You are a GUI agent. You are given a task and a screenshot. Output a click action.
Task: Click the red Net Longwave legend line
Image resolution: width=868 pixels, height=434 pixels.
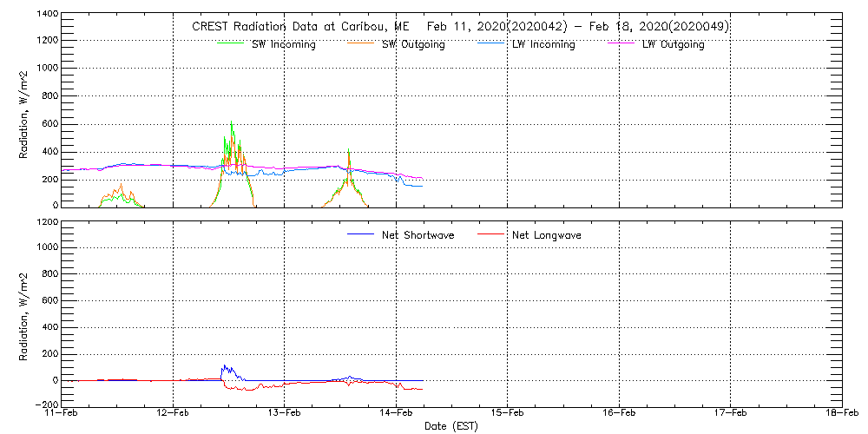click(490, 233)
